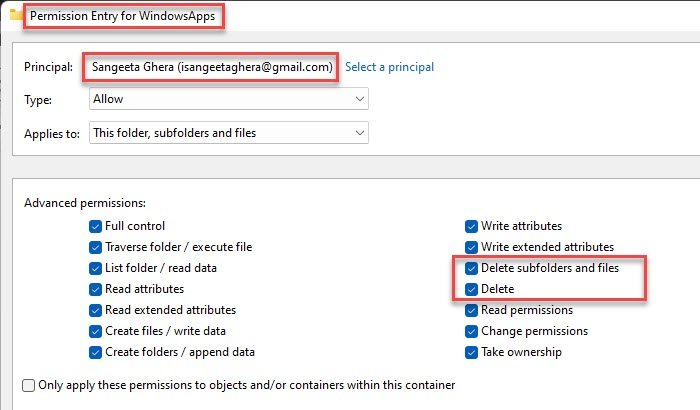Uncheck the Read attributes checkbox
The width and height of the screenshot is (700, 410).
coord(95,289)
